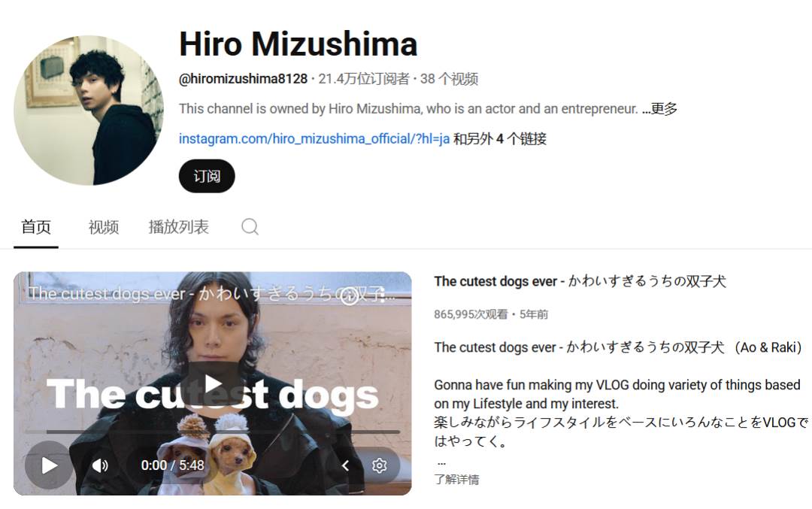Click the featured video thumbnail
Screen dimensions: 812x509
pyautogui.click(x=212, y=383)
